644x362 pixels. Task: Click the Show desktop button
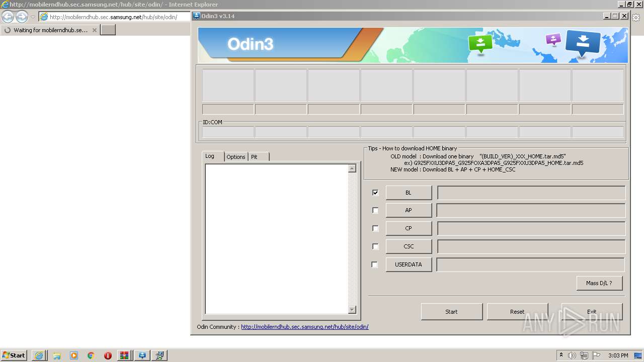(x=639, y=355)
